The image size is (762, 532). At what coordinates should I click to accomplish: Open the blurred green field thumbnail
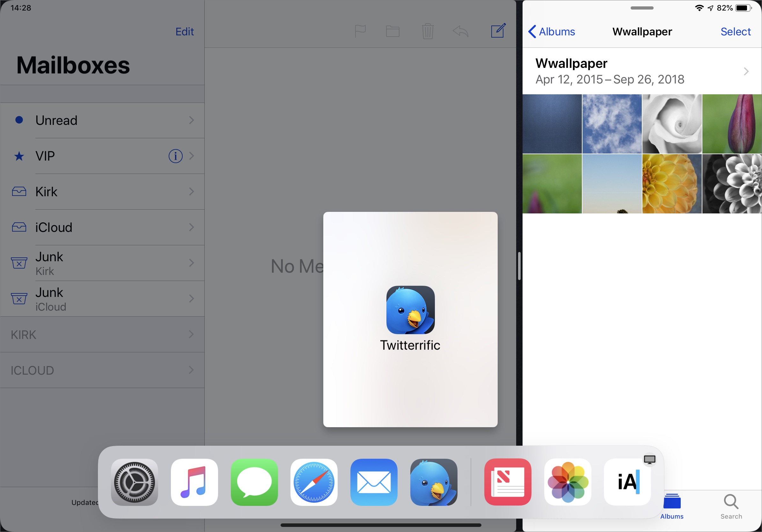(x=552, y=184)
